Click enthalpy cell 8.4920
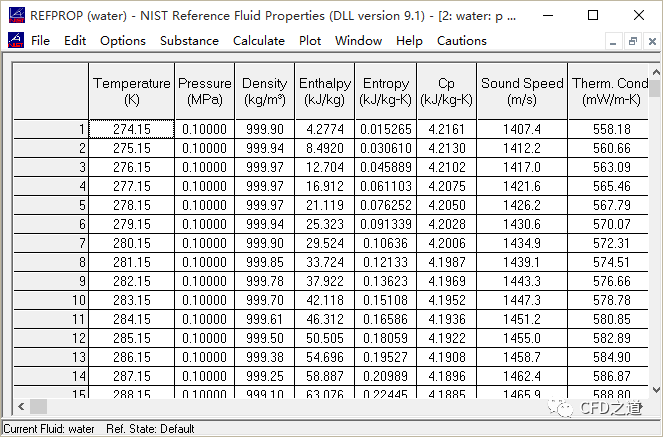 click(325, 148)
